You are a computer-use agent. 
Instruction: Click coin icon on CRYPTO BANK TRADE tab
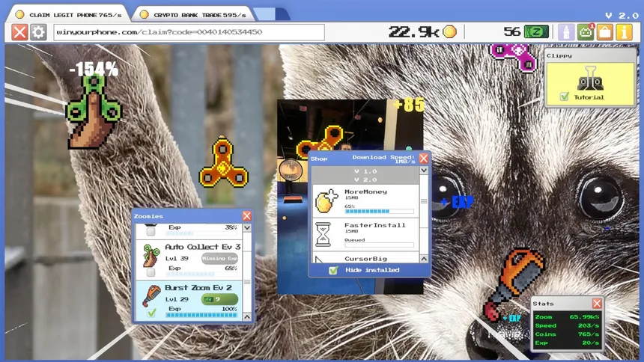(x=145, y=15)
